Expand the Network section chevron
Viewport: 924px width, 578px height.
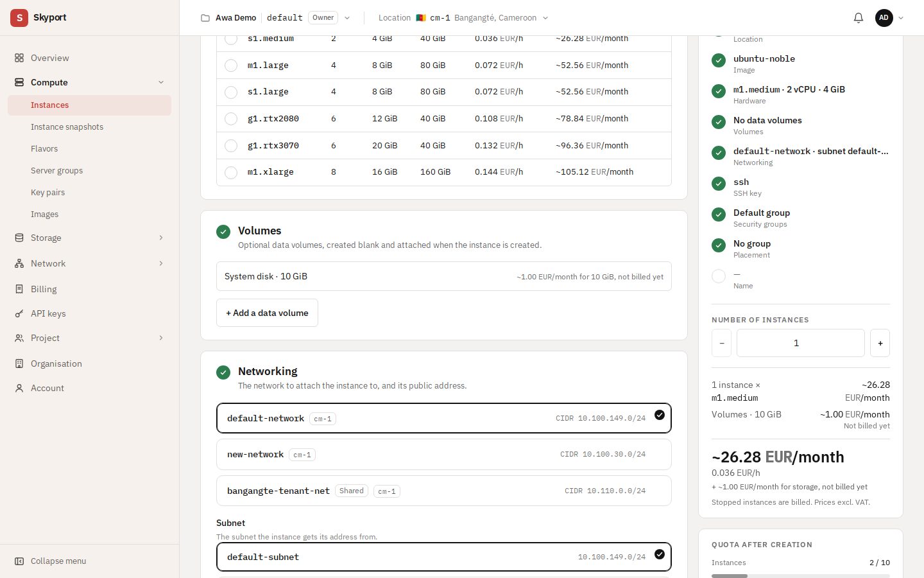click(x=161, y=263)
